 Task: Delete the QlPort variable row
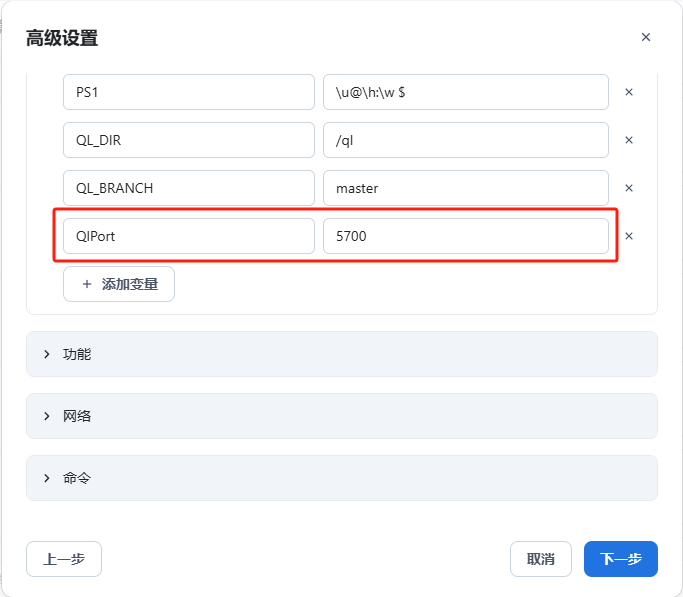[629, 236]
